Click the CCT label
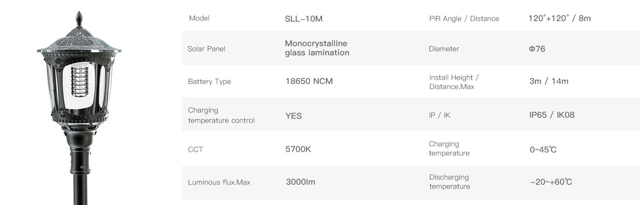This screenshot has width=644, height=205. click(195, 150)
